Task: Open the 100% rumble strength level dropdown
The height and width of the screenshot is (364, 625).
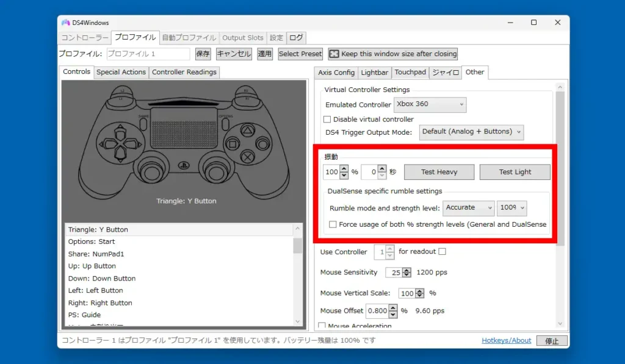Action: [511, 208]
